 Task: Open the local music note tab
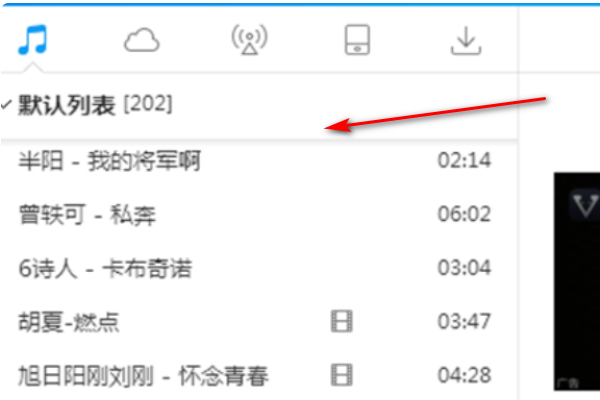[33, 39]
